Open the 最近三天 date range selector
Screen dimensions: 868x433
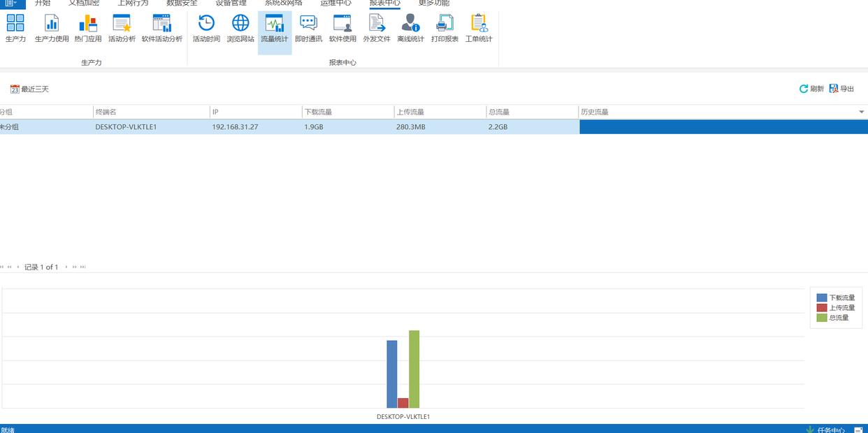(x=29, y=89)
